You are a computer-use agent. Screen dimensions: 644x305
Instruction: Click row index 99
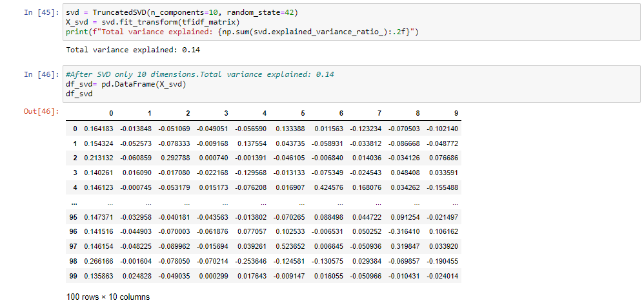73,276
